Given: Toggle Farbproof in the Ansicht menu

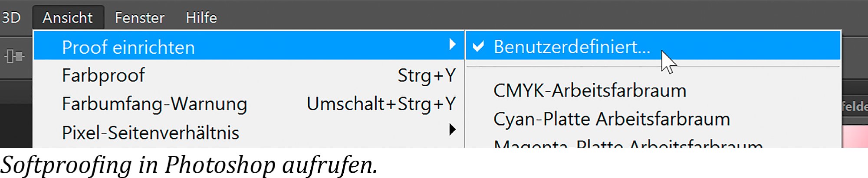Looking at the screenshot, I should click(249, 75).
